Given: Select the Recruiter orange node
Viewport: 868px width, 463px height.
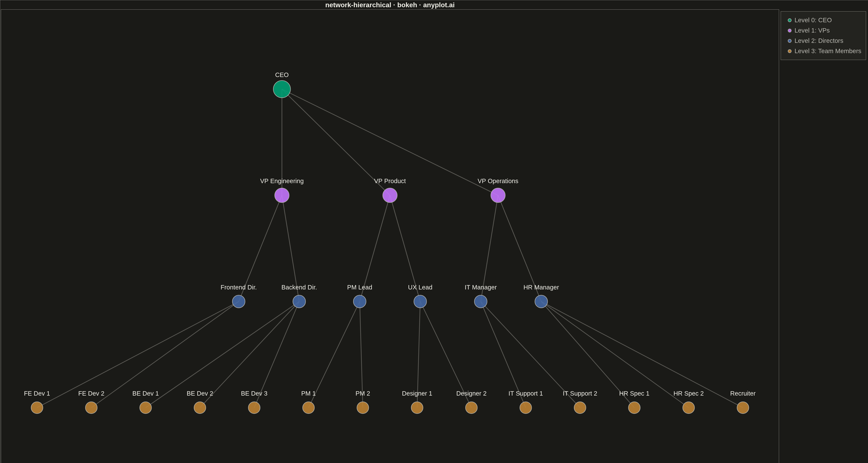Looking at the screenshot, I should 743,408.
